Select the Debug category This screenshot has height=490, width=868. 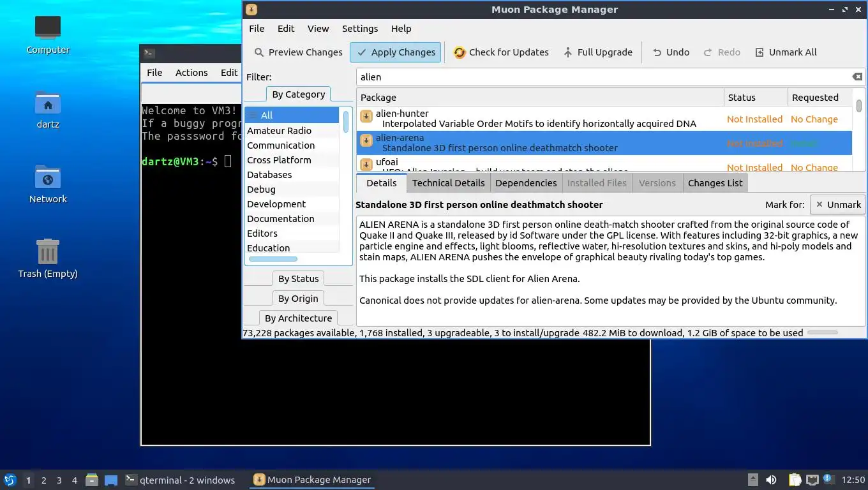click(x=292, y=189)
